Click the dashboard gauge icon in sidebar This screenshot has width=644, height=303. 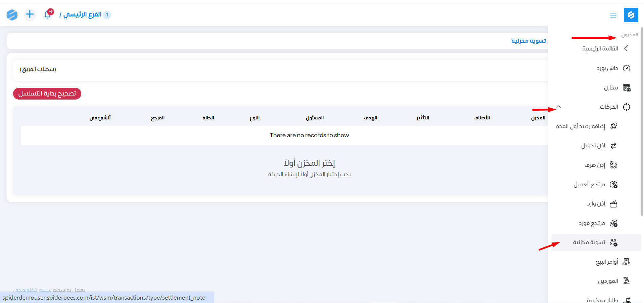tap(626, 68)
